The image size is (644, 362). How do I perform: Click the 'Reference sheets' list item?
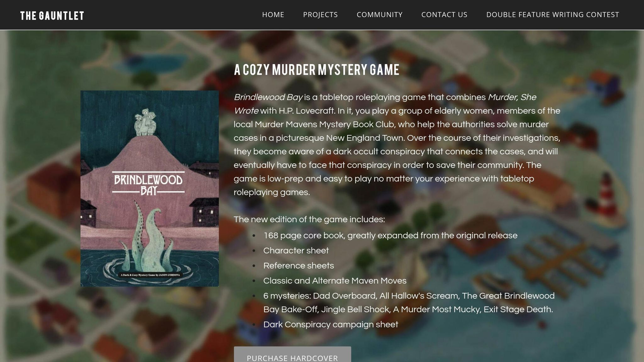[x=298, y=266]
